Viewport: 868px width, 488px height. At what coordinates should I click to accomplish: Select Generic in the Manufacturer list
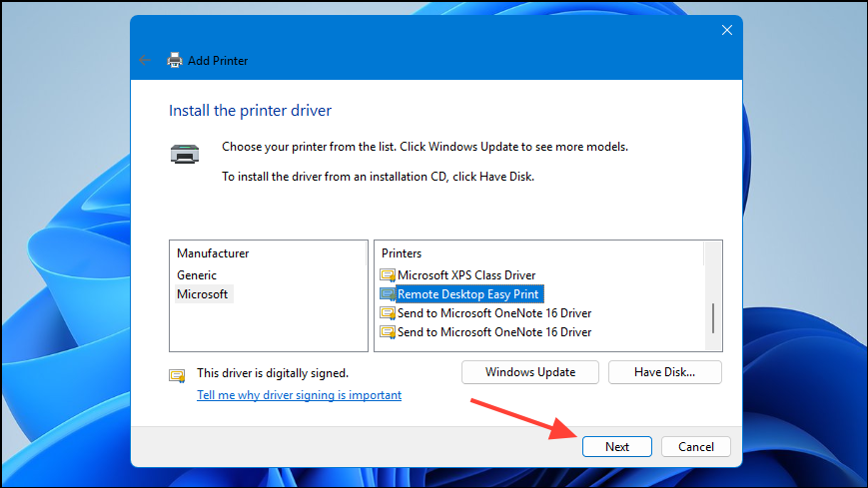click(197, 275)
